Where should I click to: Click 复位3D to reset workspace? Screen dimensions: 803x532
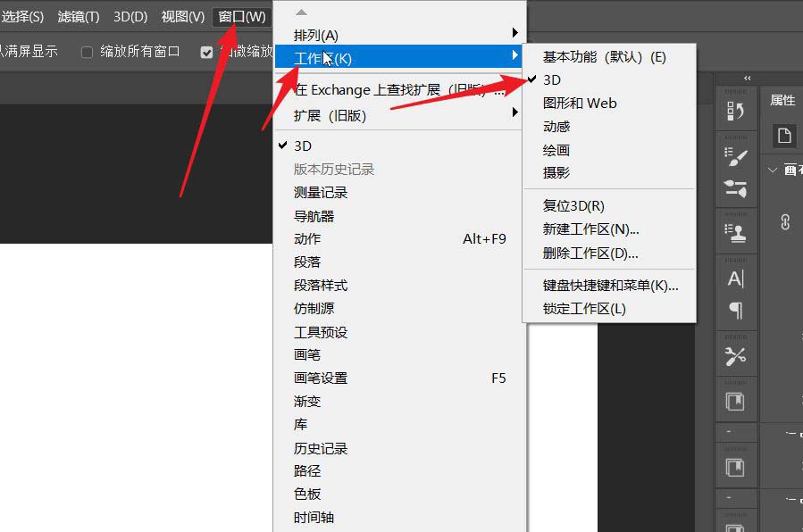565,204
